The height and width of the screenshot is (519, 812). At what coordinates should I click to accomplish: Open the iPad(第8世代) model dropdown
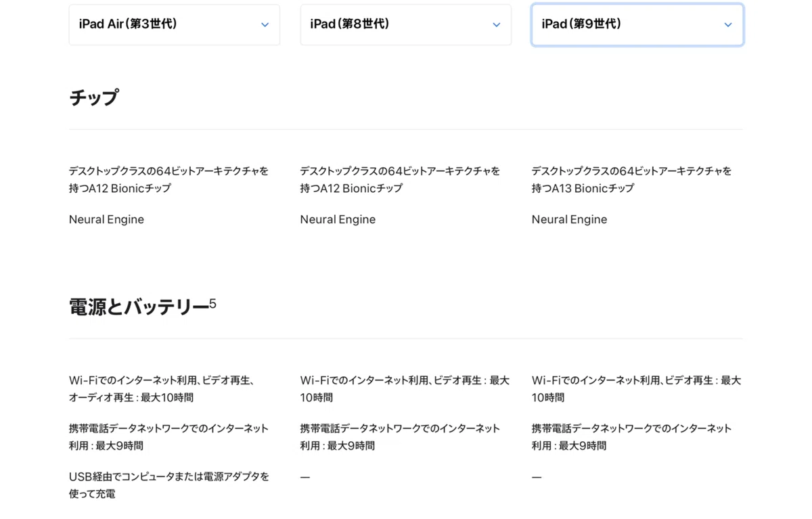pos(406,25)
